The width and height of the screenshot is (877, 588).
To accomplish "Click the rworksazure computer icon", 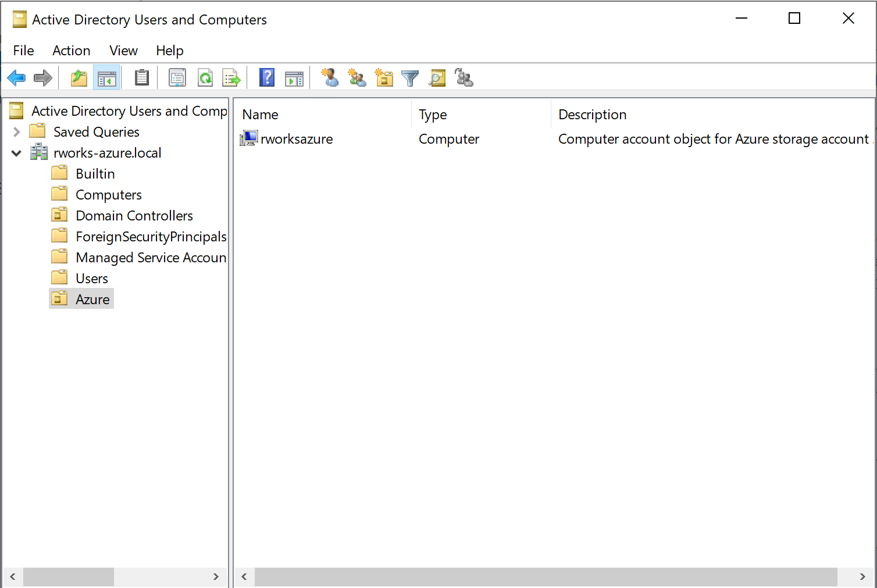I will coord(248,138).
